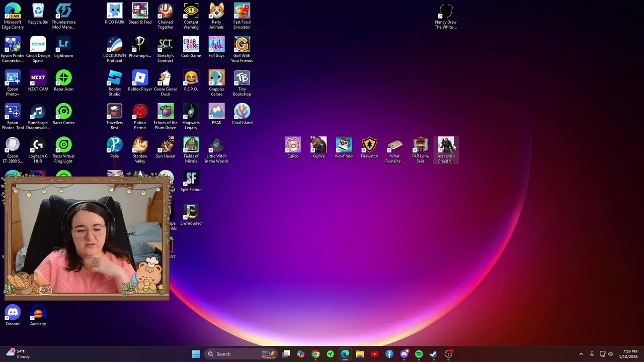Open Steam from the taskbar

click(433, 354)
